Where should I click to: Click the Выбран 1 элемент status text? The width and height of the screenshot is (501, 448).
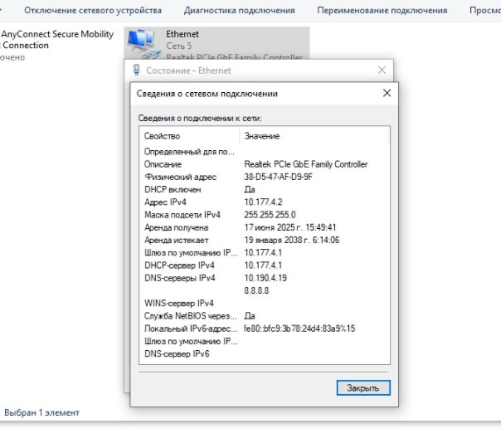[41, 412]
